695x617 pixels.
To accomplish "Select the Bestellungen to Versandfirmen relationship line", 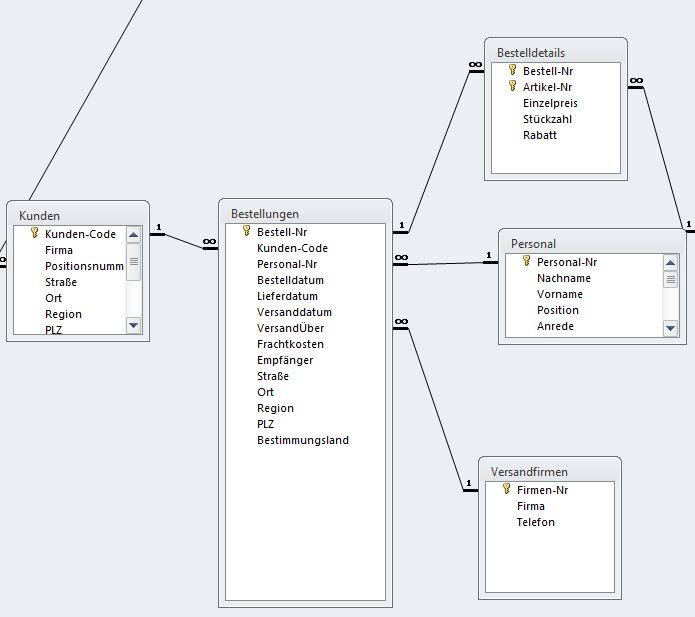I will tap(437, 410).
